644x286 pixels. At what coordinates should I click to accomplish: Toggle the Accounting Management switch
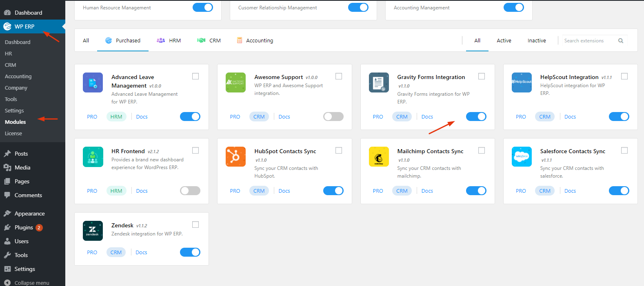[x=514, y=7]
